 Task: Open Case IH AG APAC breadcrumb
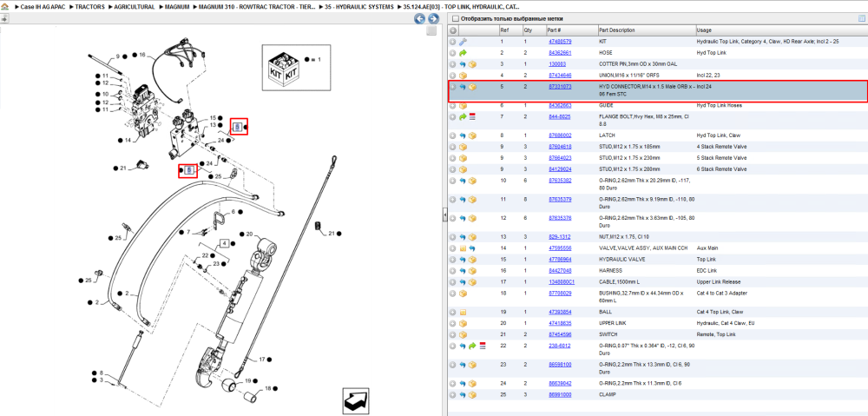point(43,7)
